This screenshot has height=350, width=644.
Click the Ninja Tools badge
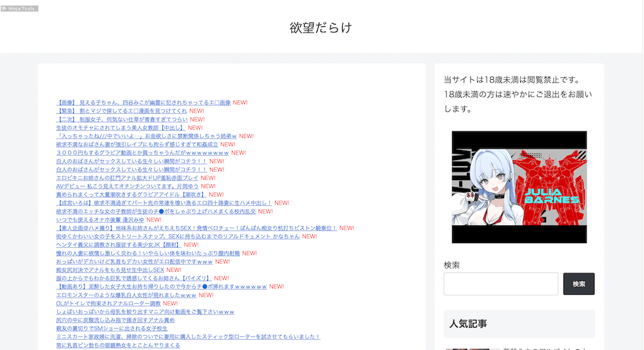pyautogui.click(x=19, y=8)
